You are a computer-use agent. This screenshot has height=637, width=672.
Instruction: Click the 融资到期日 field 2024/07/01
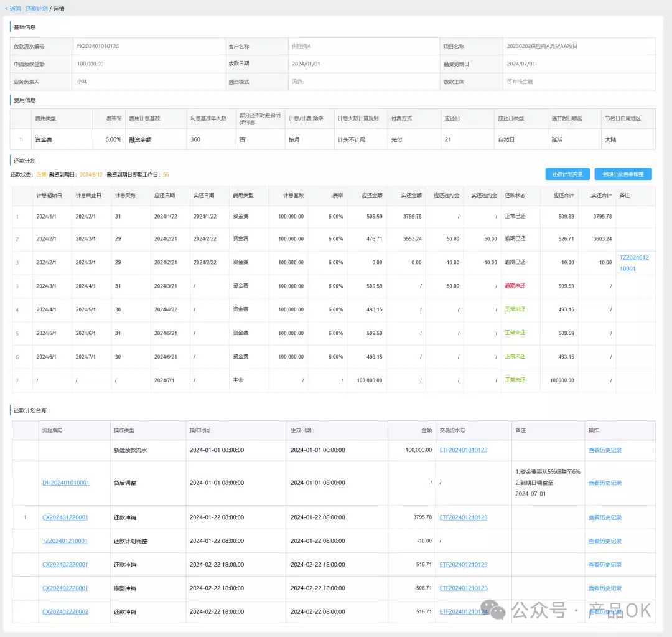(x=521, y=64)
